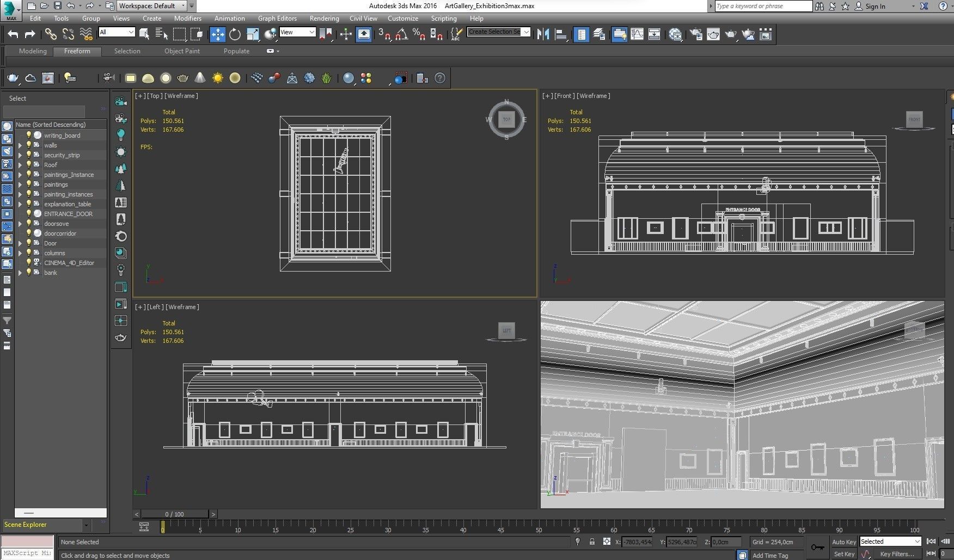
Task: Open the Workspace: Default dropdown
Action: tap(152, 6)
